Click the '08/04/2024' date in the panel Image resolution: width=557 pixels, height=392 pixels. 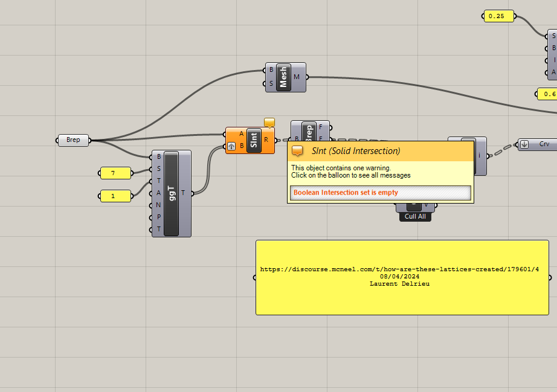[399, 276]
